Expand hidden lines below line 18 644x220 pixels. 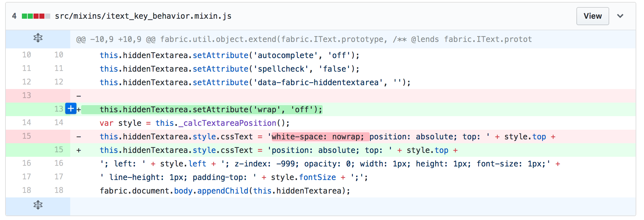coord(38,205)
